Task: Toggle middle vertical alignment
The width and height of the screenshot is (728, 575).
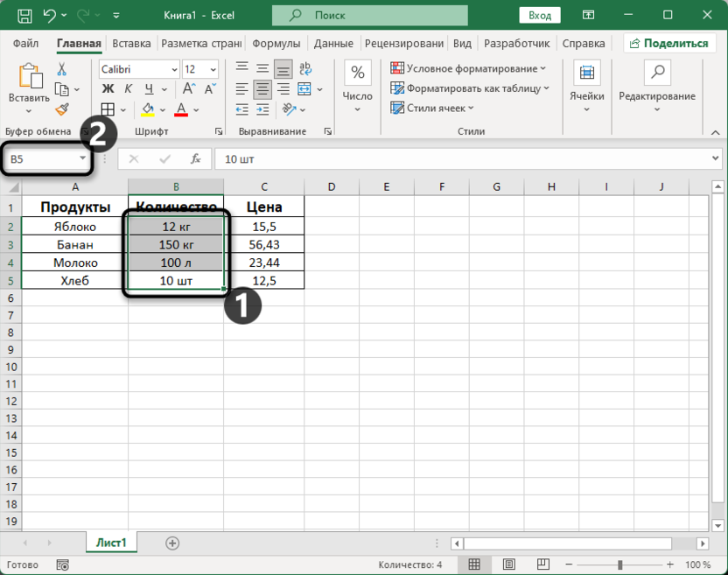Action: pyautogui.click(x=262, y=69)
